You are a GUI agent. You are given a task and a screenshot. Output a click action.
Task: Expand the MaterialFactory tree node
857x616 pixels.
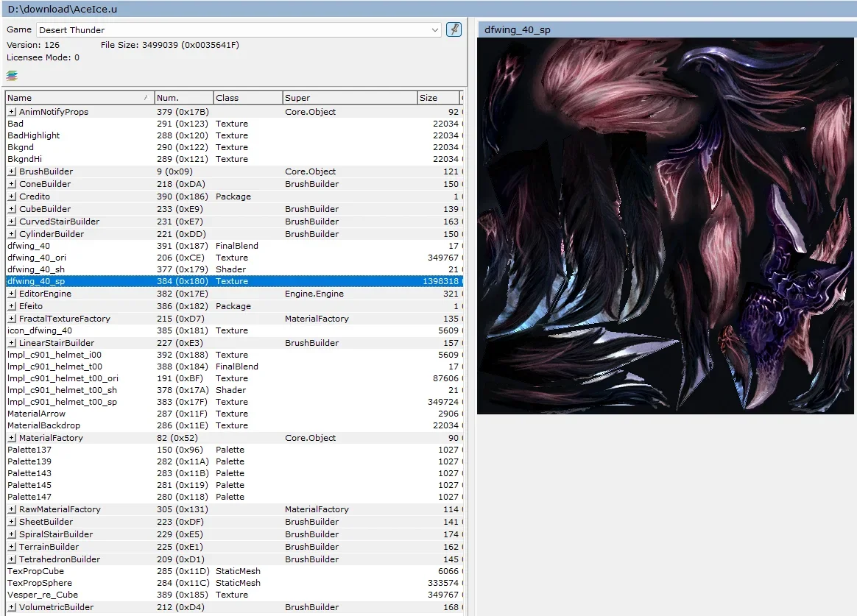[x=12, y=438]
